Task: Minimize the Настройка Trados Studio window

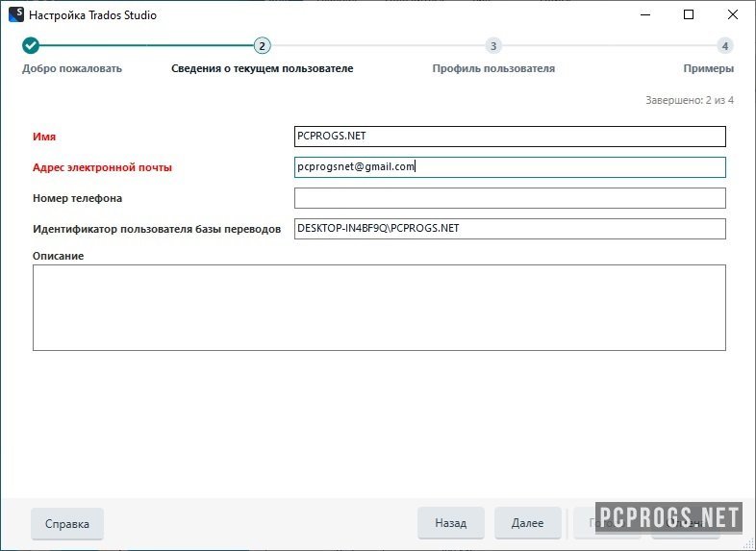Action: [x=643, y=15]
